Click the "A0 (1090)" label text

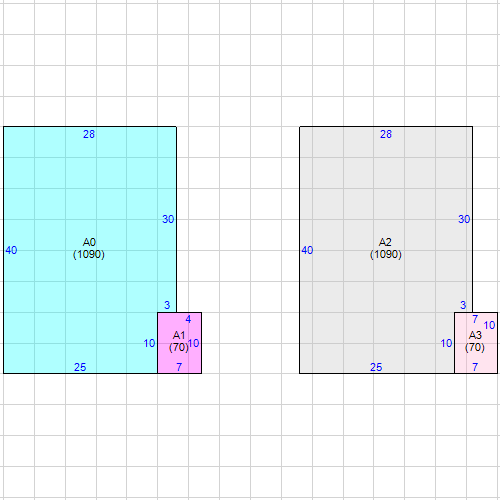pos(89,248)
